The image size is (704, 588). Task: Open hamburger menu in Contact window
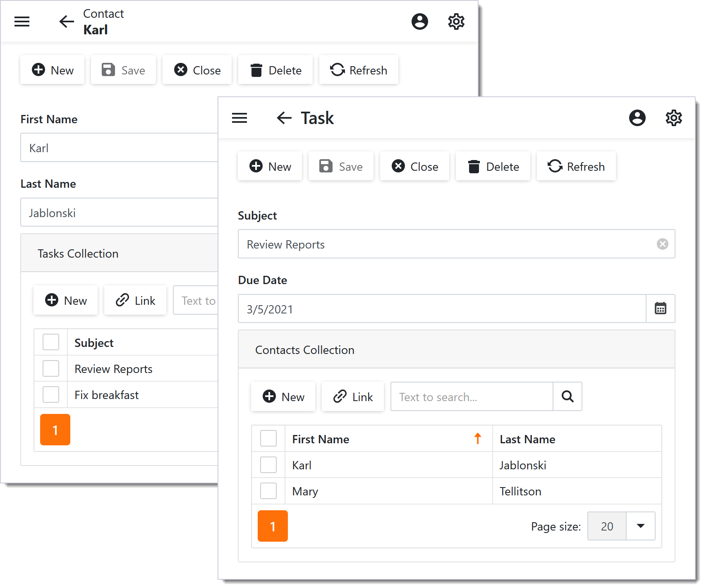(22, 22)
